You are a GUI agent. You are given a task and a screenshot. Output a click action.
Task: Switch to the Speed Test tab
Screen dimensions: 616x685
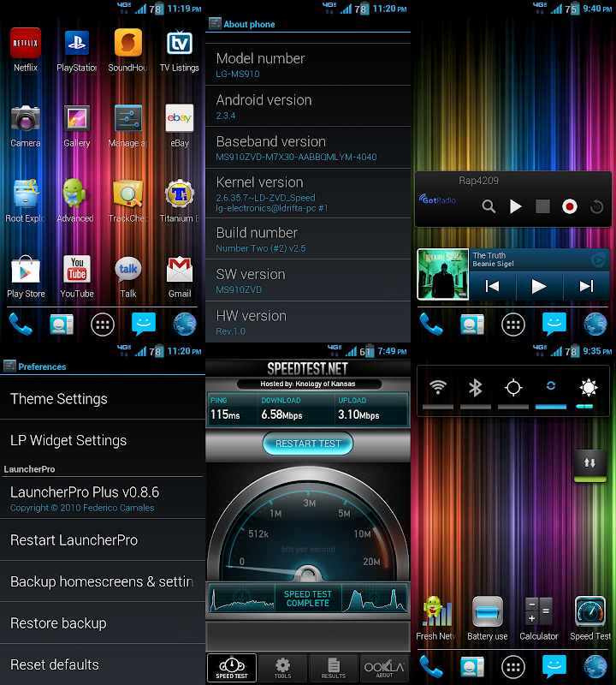coord(231,668)
